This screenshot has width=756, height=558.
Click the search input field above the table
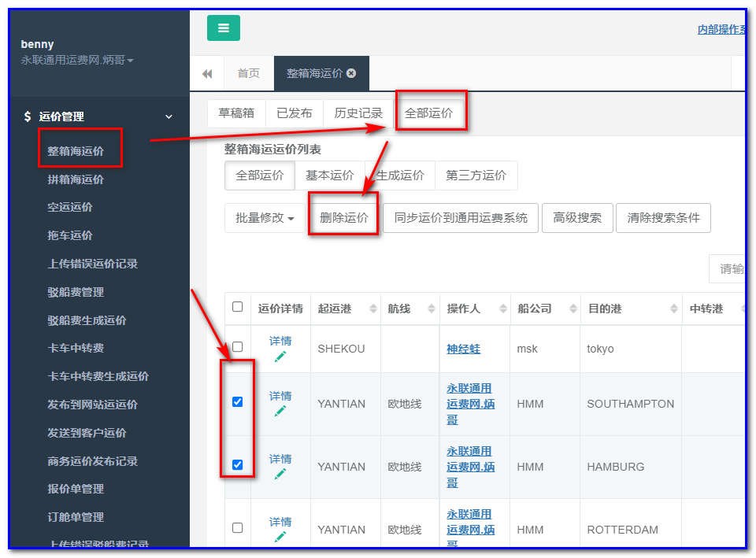(731, 268)
